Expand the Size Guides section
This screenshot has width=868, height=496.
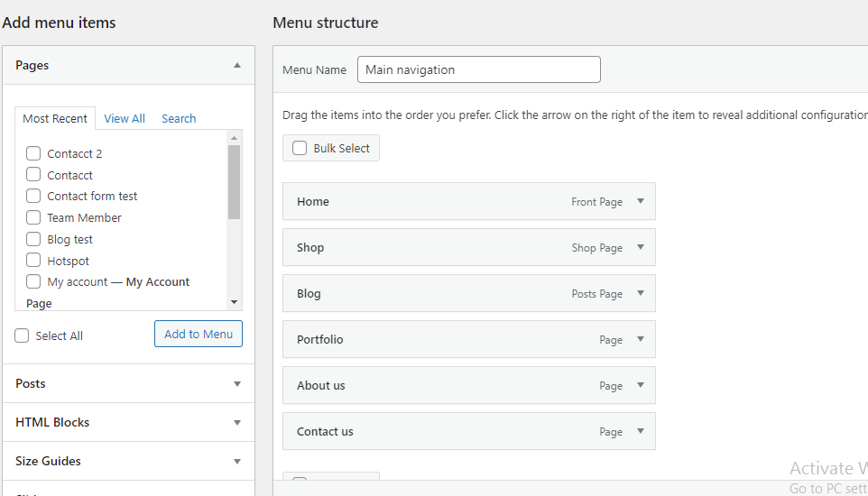[237, 461]
